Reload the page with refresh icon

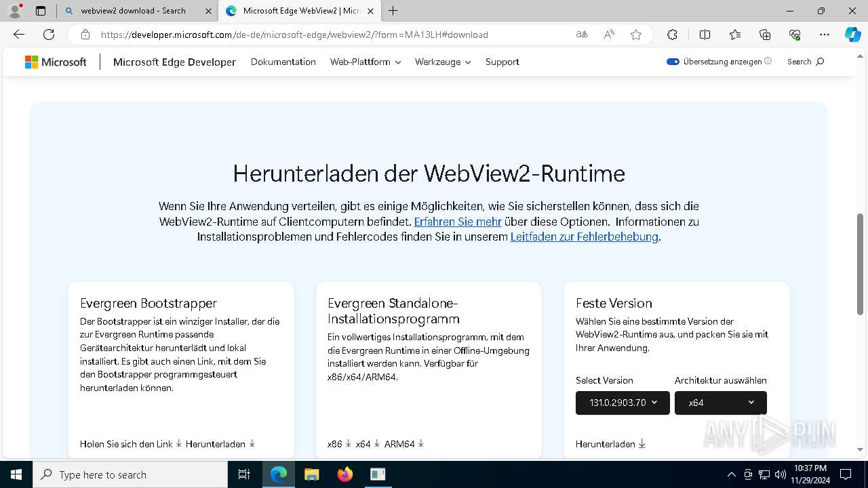(49, 35)
